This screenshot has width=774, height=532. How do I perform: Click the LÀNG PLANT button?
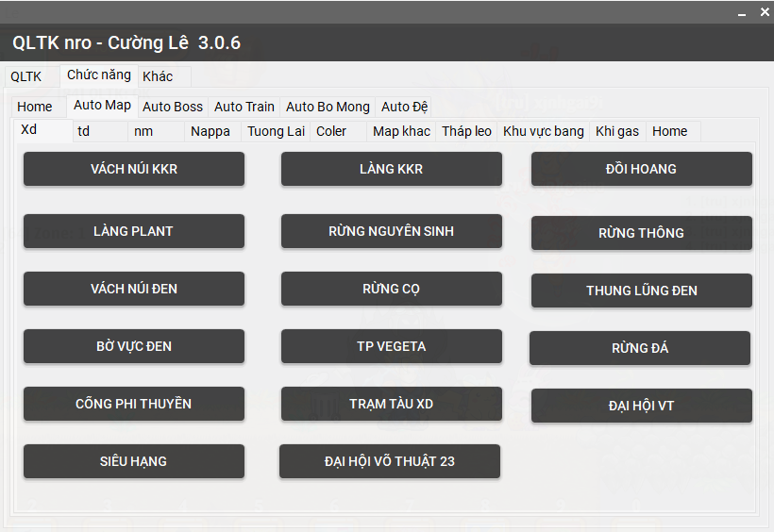pos(134,231)
